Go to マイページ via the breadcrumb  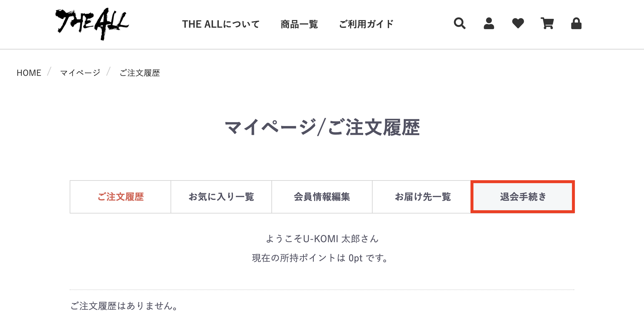point(80,73)
